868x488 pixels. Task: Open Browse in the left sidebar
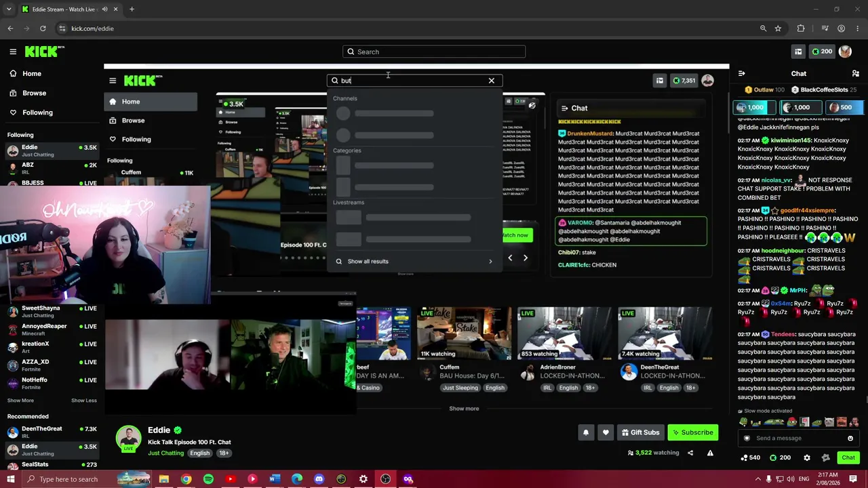(x=28, y=93)
